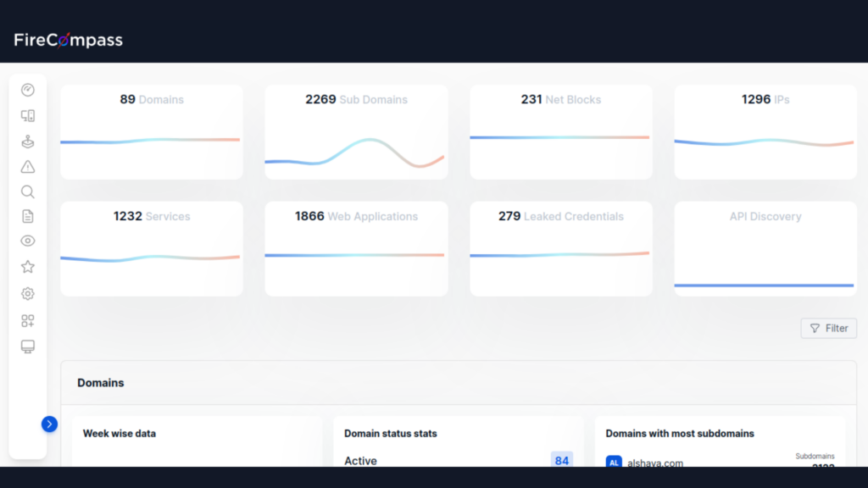Click the Active status count of 84
Screen dimensions: 868x488
point(562,461)
